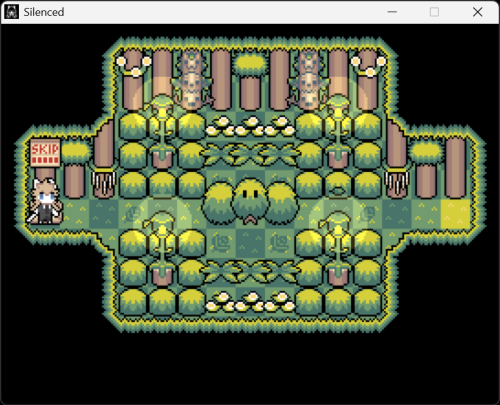500x405 pixels.
Task: Click the right carved totem tree trunk
Action: click(x=309, y=80)
